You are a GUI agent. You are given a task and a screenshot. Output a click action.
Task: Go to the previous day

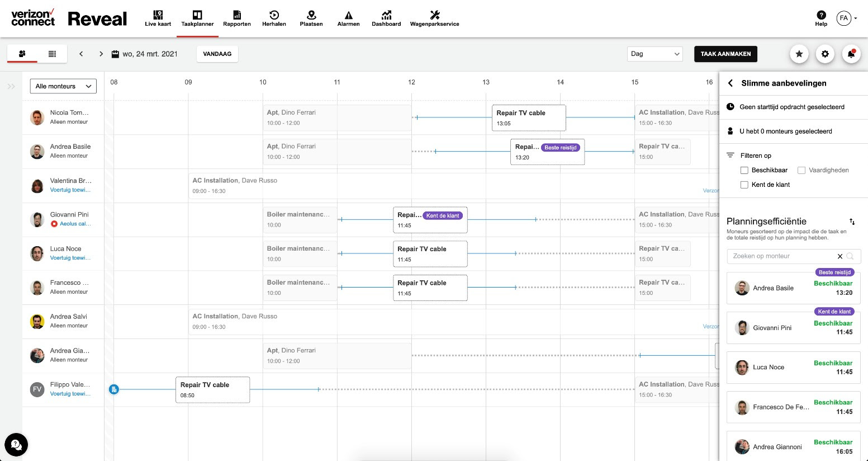[81, 54]
